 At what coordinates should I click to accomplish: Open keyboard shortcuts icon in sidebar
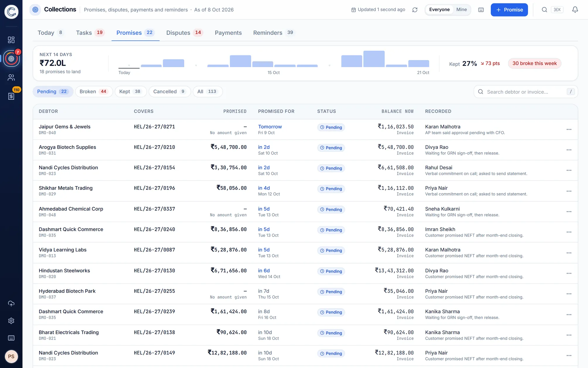pos(11,338)
